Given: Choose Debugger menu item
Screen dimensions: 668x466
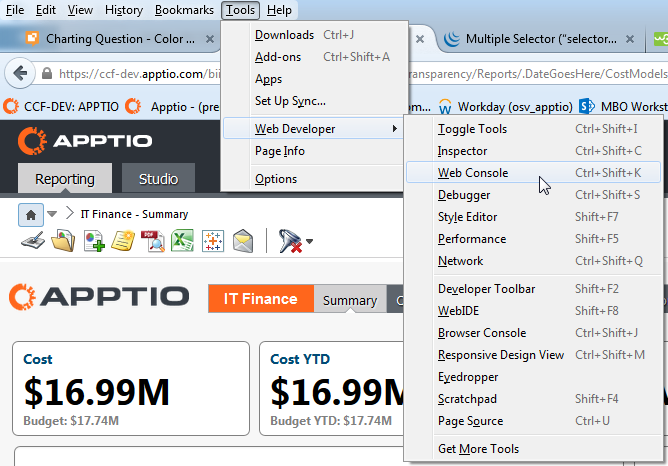Looking at the screenshot, I should coord(533,195).
